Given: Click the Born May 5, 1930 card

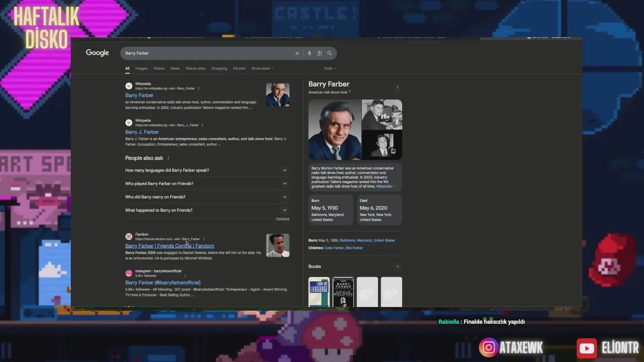Looking at the screenshot, I should coord(331,210).
